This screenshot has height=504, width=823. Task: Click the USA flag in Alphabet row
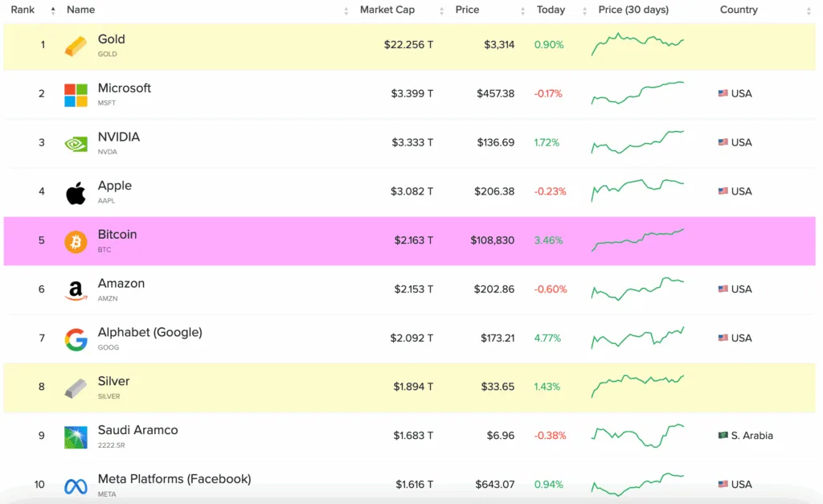point(723,338)
